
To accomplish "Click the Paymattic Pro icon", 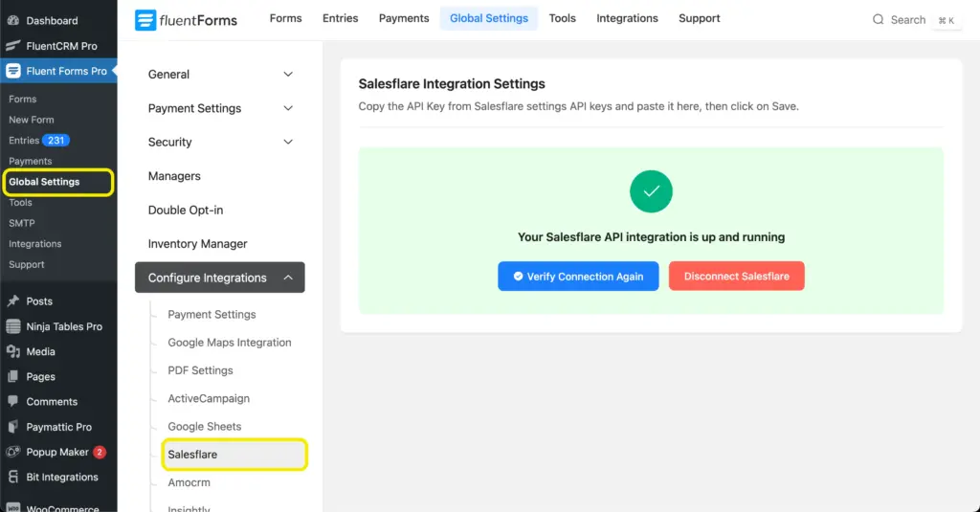I will 13,427.
